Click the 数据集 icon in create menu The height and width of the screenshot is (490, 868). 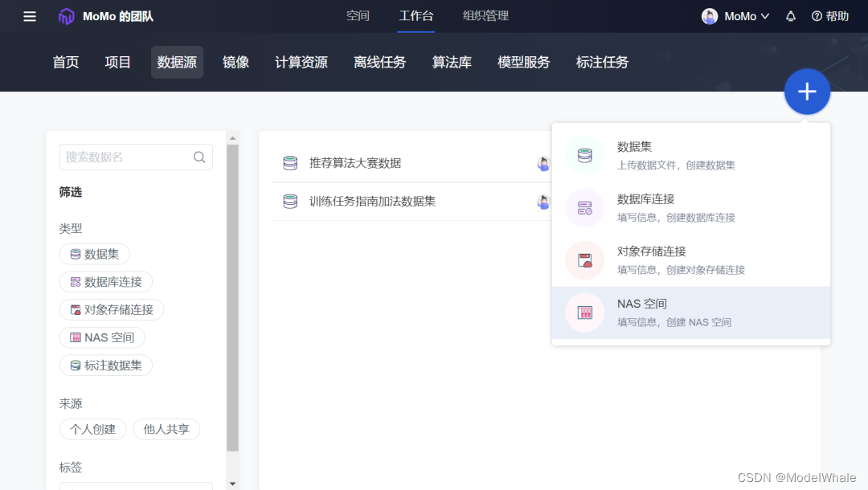584,155
